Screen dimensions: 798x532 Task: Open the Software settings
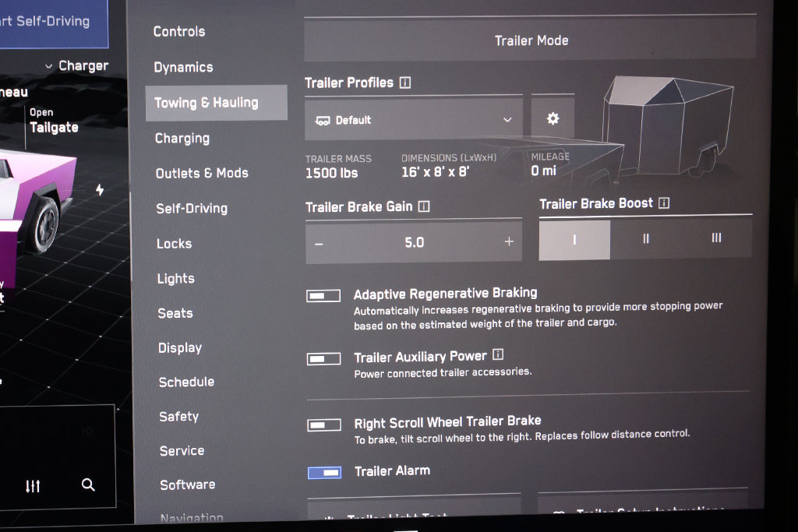187,484
